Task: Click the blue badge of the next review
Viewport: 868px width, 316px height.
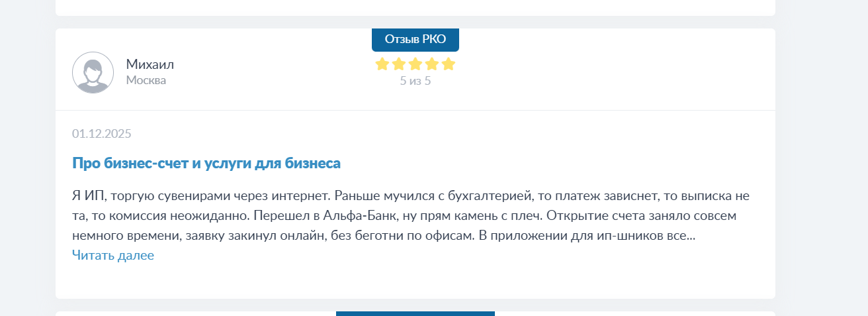Action: (x=415, y=313)
